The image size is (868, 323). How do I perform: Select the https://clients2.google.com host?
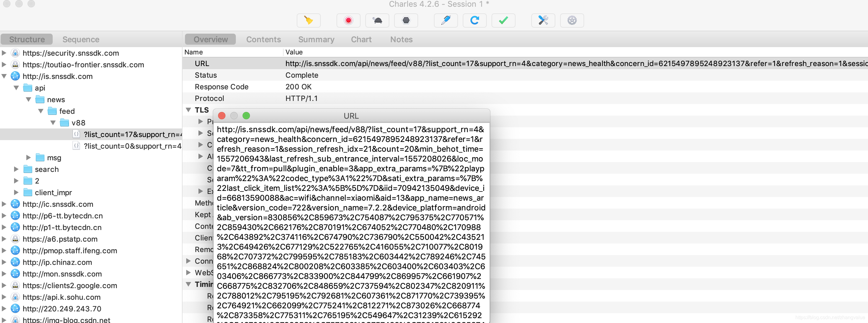(x=70, y=285)
